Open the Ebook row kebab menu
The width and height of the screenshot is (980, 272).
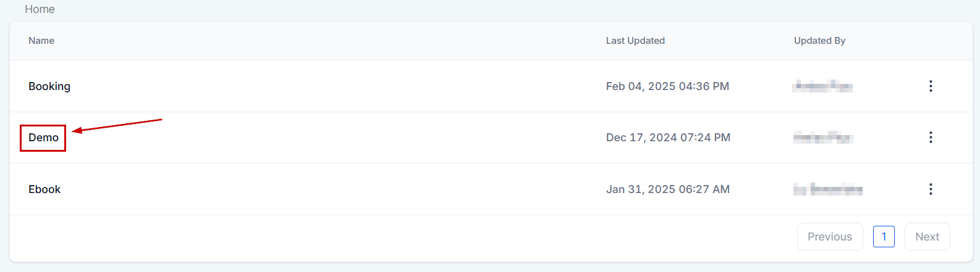click(931, 189)
